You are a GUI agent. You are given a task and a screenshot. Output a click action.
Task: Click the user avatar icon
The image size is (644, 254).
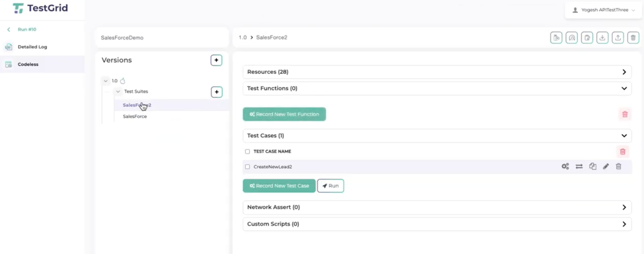(x=575, y=10)
